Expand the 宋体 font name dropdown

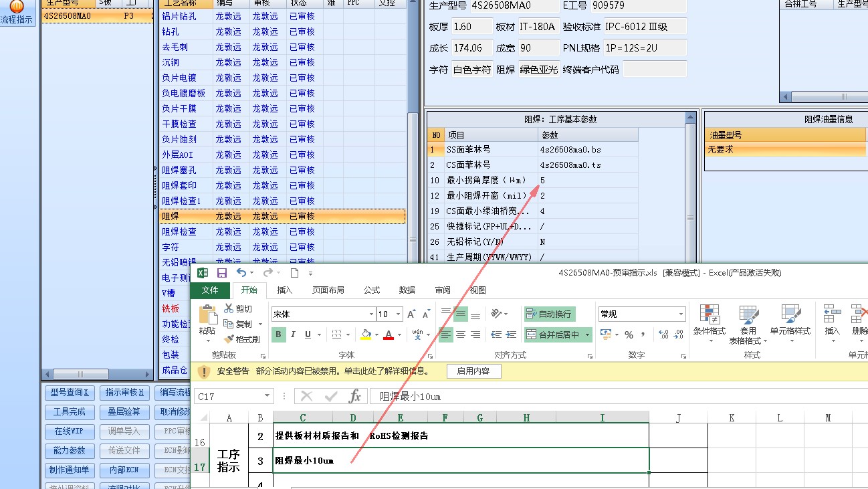[x=371, y=314]
